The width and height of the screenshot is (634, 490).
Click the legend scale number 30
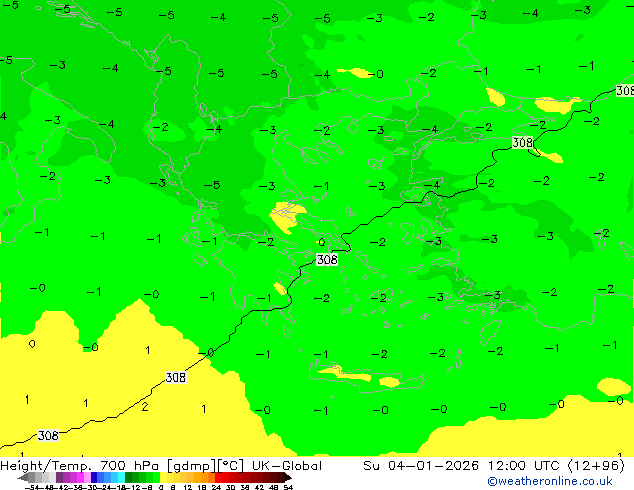pyautogui.click(x=230, y=487)
